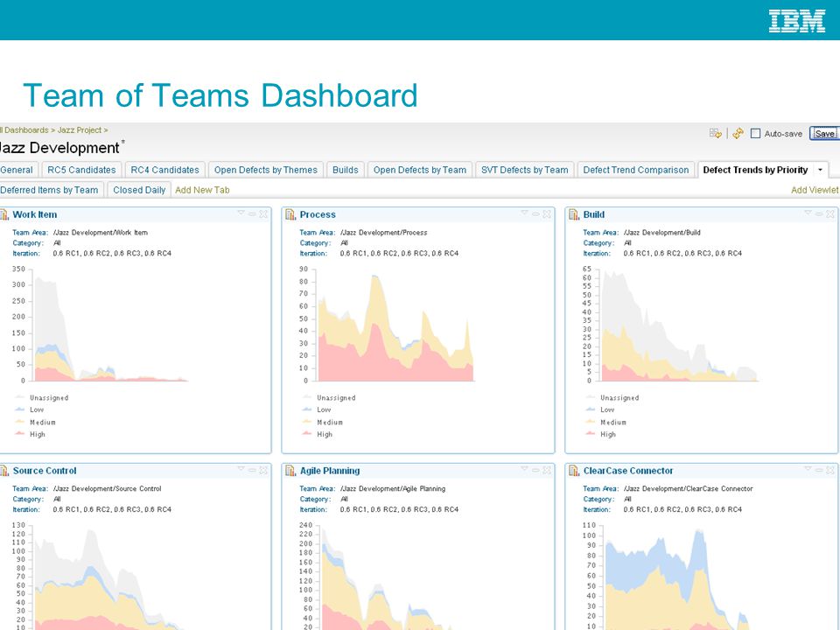840x630 pixels.
Task: Click the Add New Tab link
Action: [x=202, y=190]
